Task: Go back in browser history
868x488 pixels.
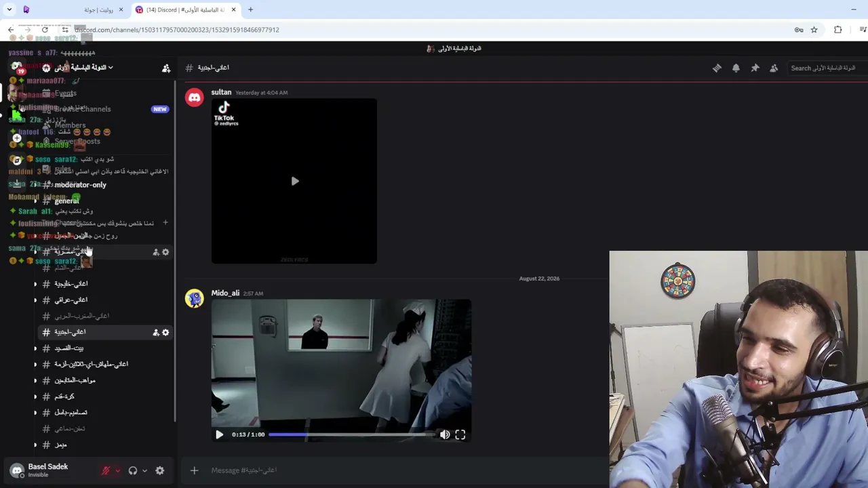Action: pos(11,30)
